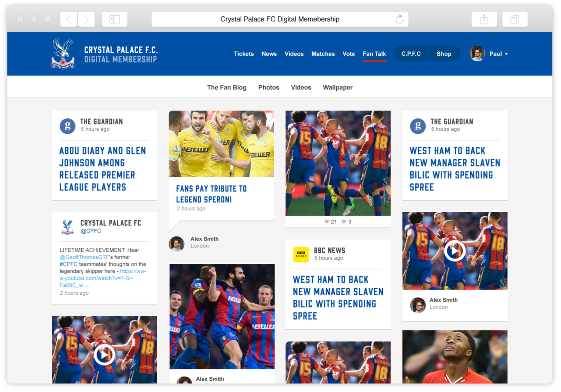Viewport: 561px width, 392px height.
Task: Click the Crystal Palace F.C. Digital Membership title
Action: [x=121, y=54]
